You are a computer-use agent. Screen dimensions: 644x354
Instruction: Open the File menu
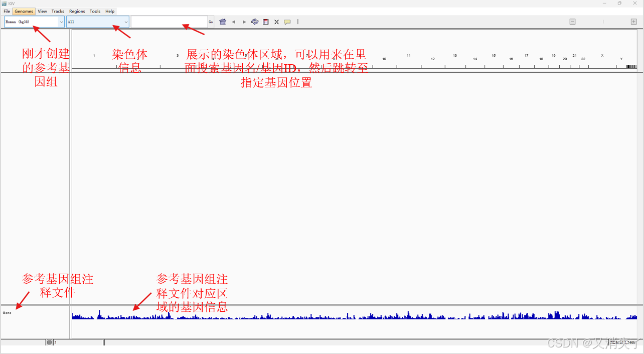(x=7, y=11)
